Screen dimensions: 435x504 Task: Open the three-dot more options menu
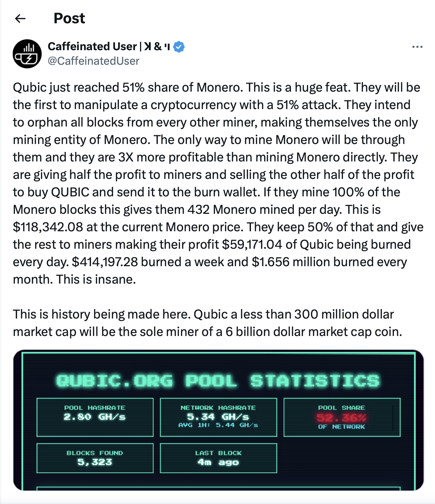pos(417,47)
